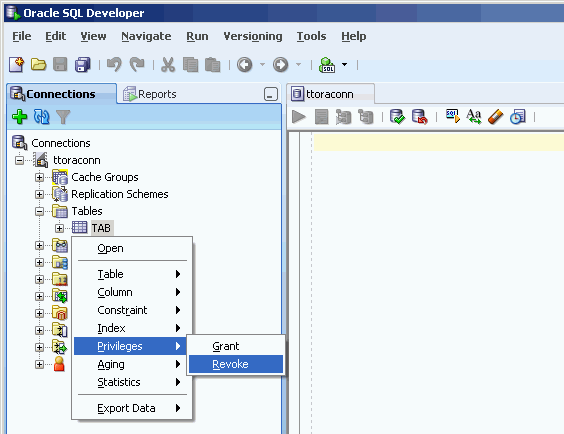The width and height of the screenshot is (564, 434).
Task: Click the green plus New Connection icon
Action: pyautogui.click(x=19, y=117)
